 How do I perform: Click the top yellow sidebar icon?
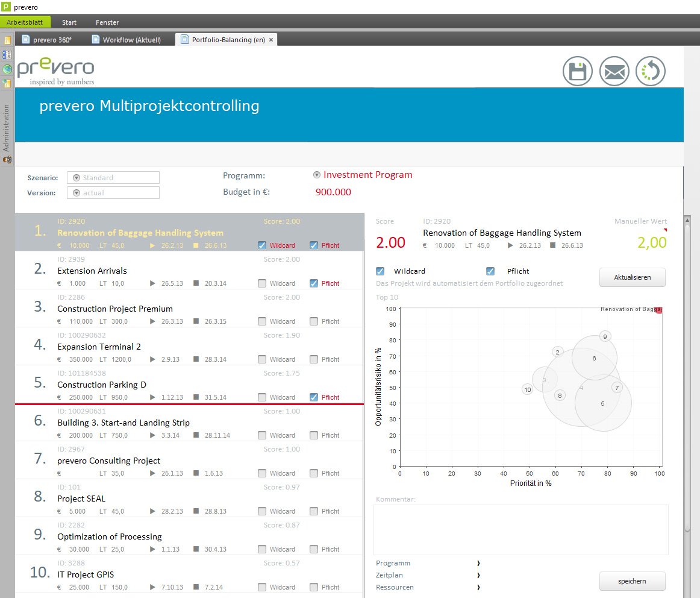pos(7,40)
